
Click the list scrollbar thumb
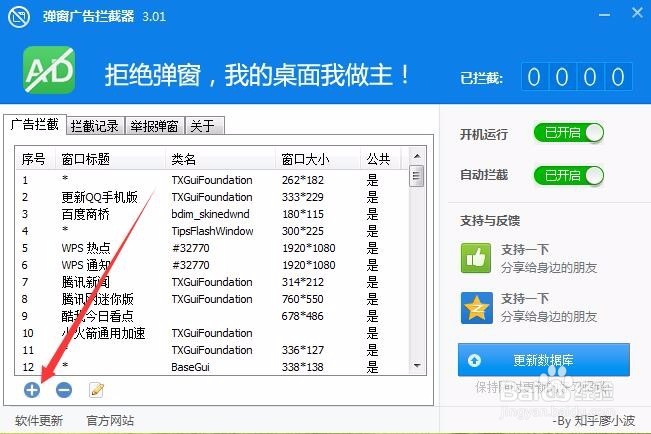[416, 177]
